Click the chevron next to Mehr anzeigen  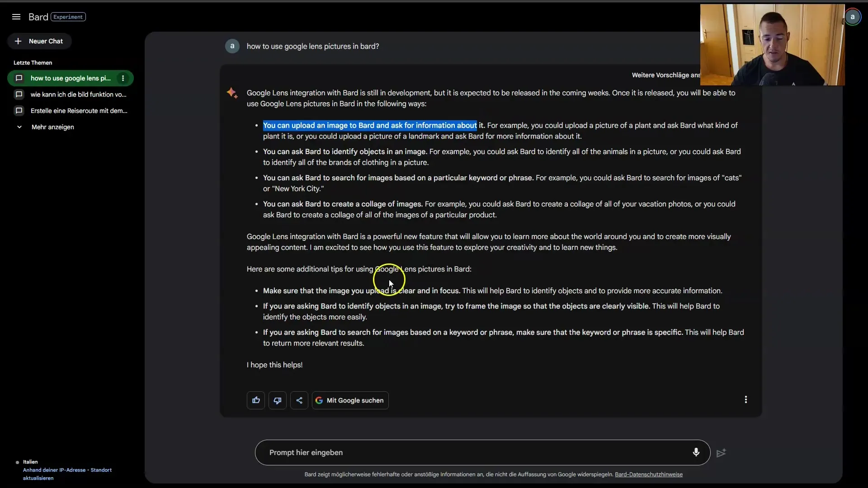[19, 127]
